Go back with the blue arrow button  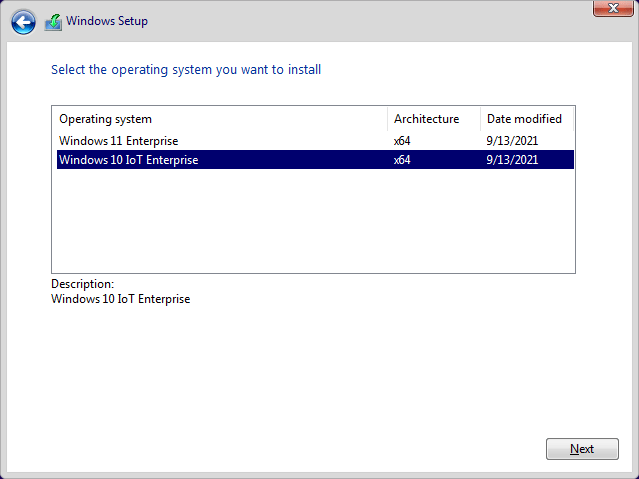coord(23,22)
